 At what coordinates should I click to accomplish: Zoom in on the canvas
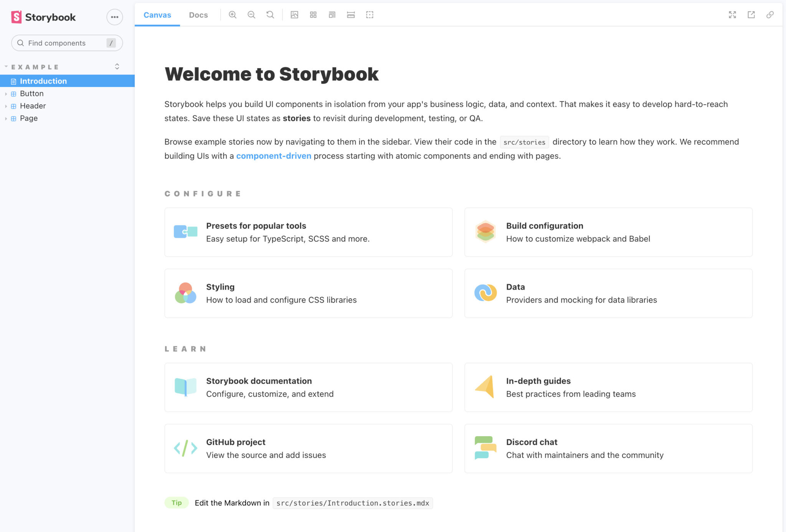coord(232,15)
